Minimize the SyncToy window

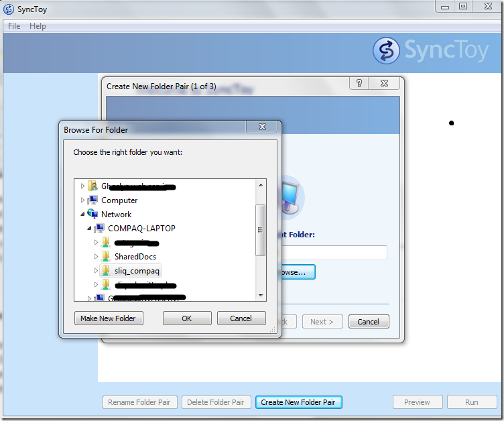pyautogui.click(x=444, y=7)
